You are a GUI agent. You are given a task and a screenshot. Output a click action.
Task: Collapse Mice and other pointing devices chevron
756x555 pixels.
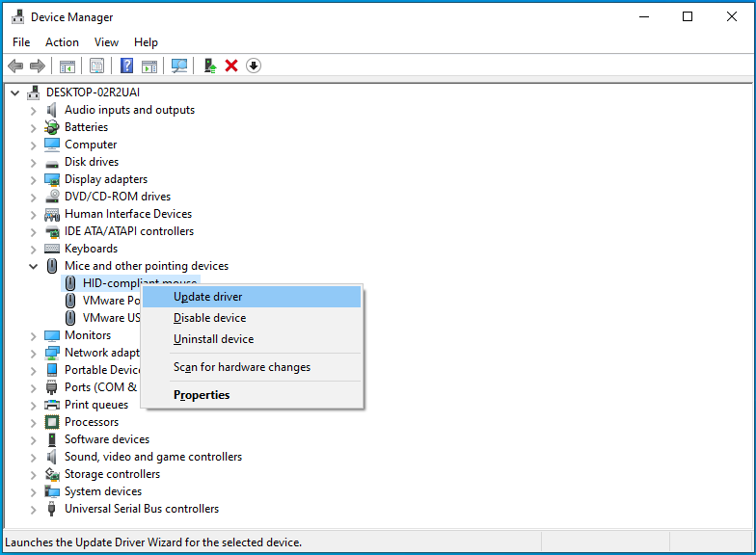coord(33,266)
